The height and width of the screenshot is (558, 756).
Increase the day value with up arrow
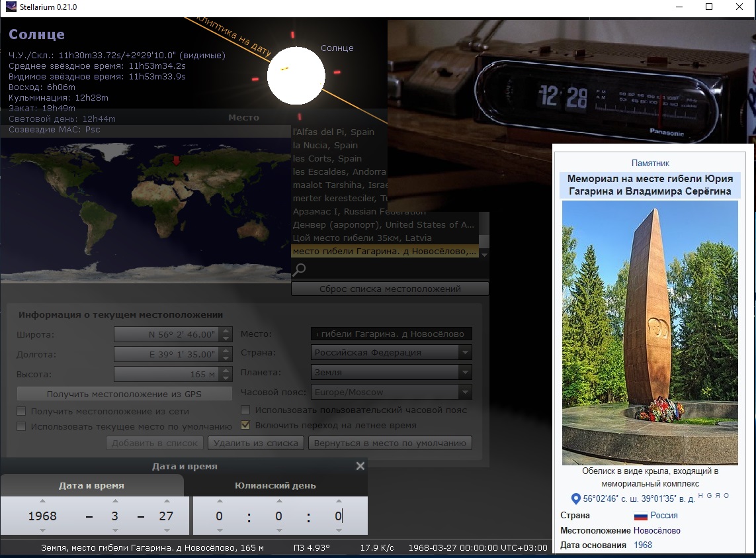(167, 501)
